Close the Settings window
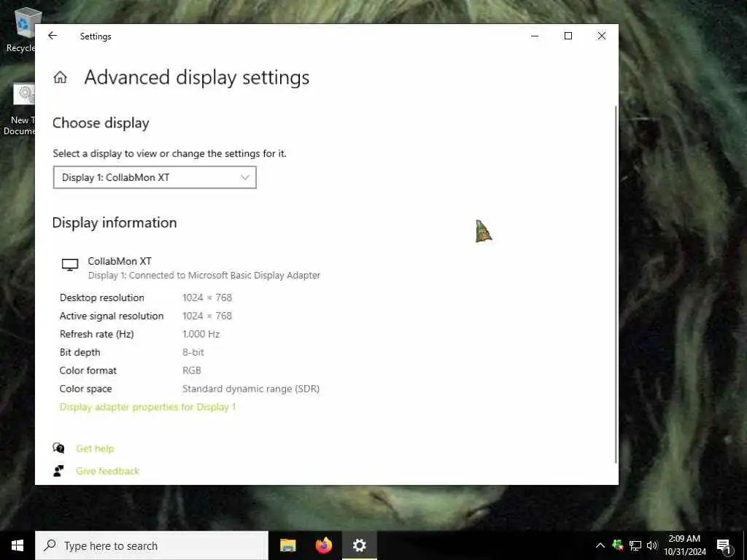 tap(602, 36)
